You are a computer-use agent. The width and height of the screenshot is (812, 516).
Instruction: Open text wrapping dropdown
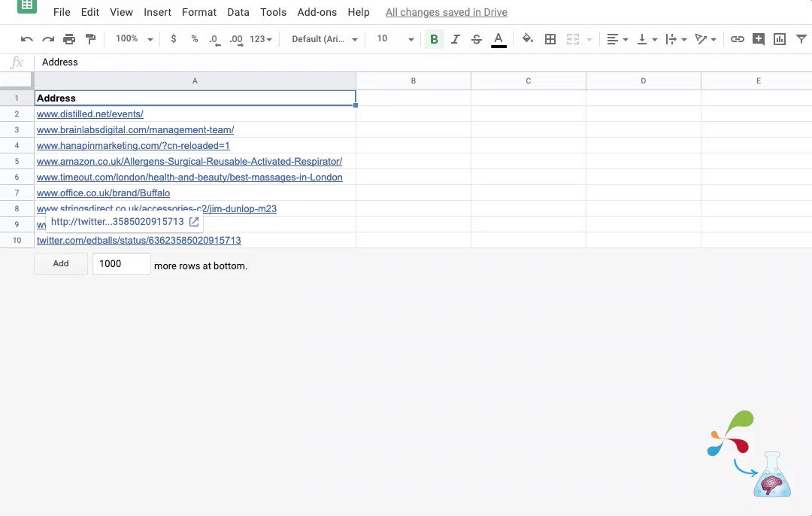point(676,39)
